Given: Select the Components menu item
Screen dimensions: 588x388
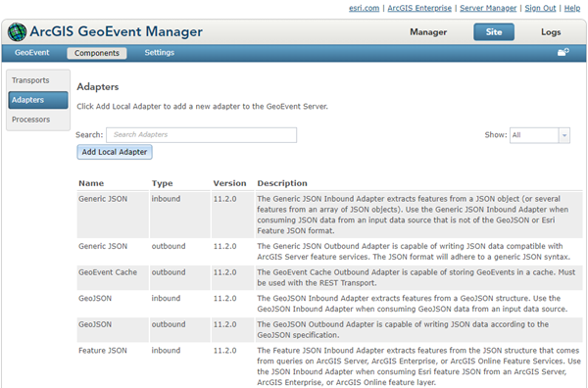Looking at the screenshot, I should [x=97, y=53].
